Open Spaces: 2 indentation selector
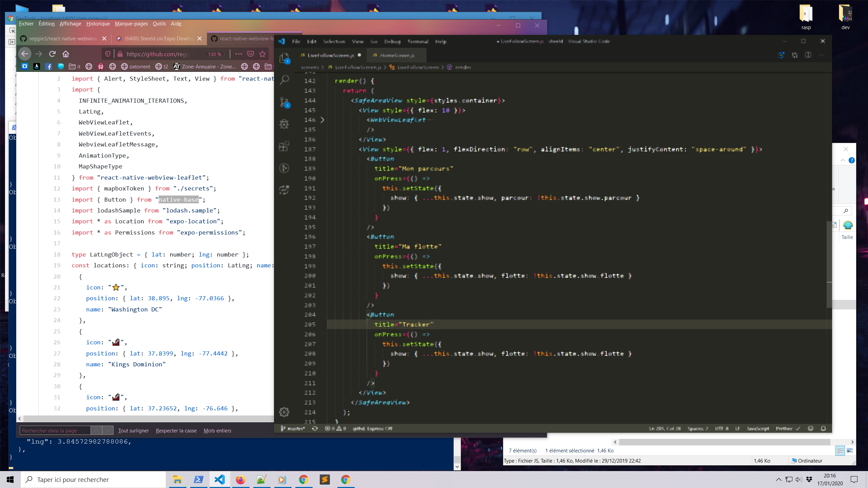Image resolution: width=868 pixels, height=488 pixels. pos(698,428)
